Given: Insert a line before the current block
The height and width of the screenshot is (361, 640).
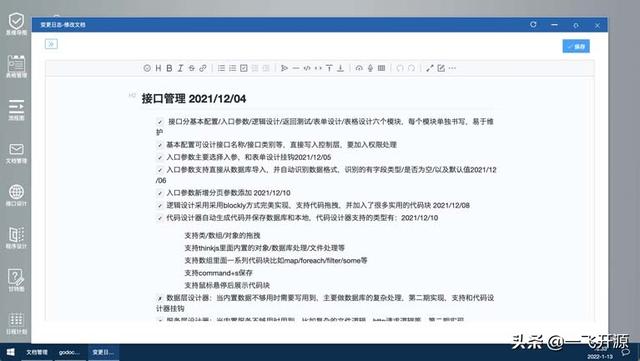Looking at the screenshot, I should [329, 68].
